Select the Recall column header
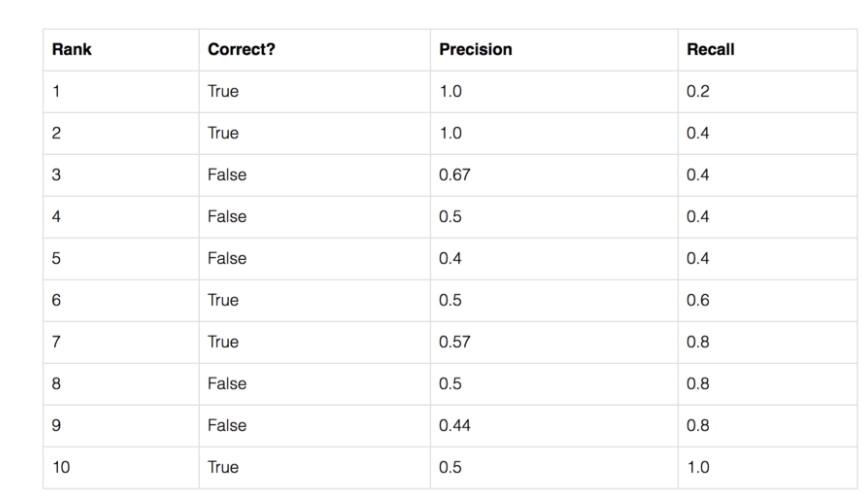 (705, 49)
